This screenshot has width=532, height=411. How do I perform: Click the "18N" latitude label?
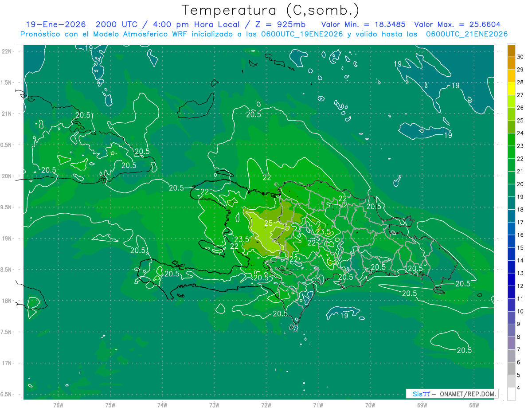(x=7, y=301)
